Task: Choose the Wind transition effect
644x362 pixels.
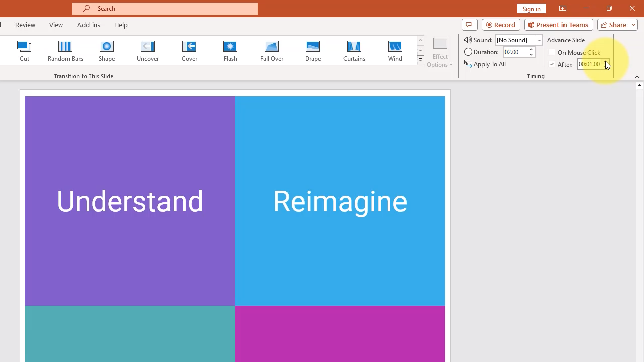Action: tap(395, 51)
